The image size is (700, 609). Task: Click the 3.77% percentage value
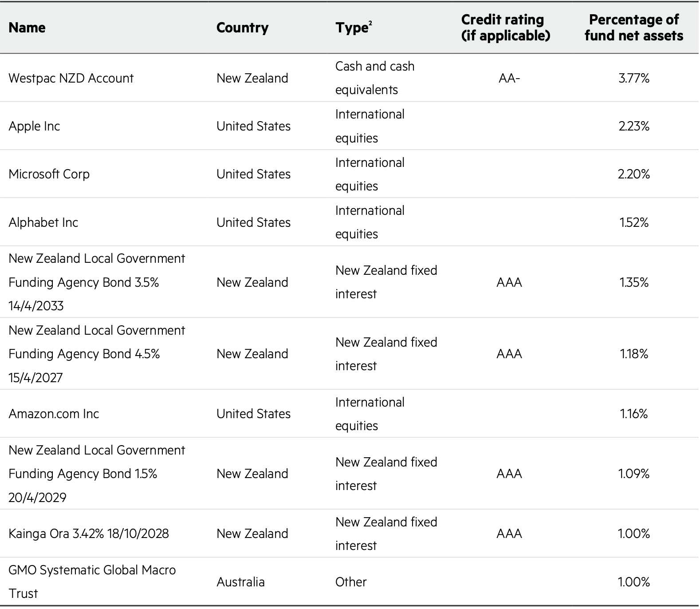coord(633,78)
